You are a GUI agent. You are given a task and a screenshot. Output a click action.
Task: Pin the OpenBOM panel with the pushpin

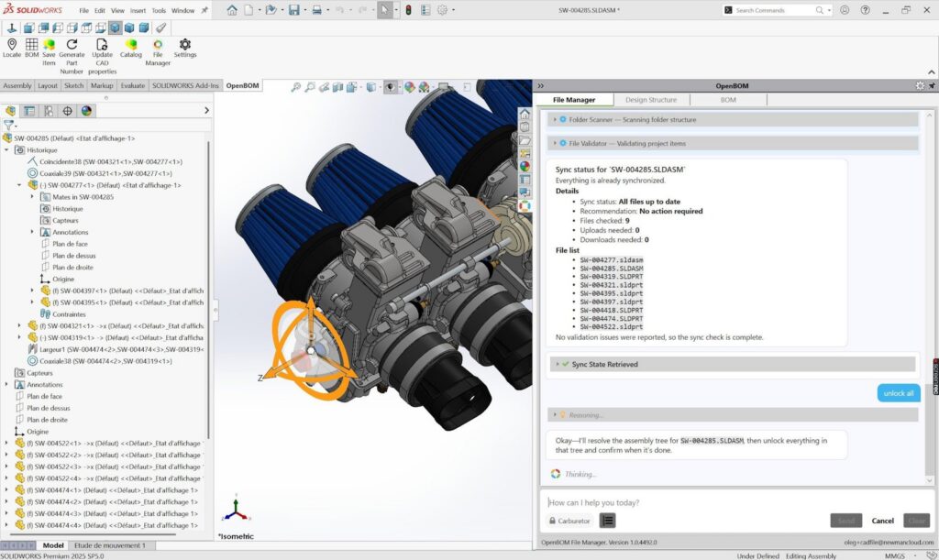[x=932, y=85]
